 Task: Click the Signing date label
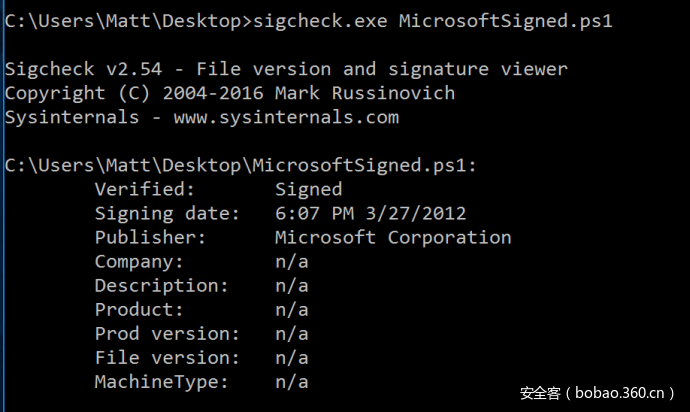click(x=167, y=214)
